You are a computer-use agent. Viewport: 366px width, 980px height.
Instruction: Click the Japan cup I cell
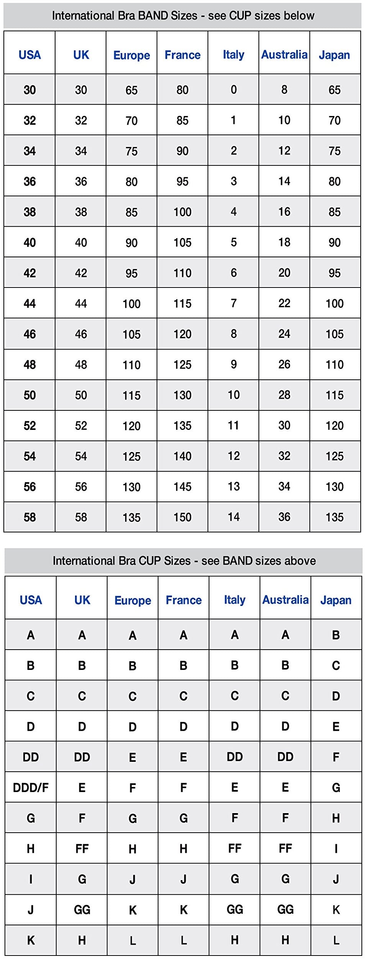(x=336, y=848)
